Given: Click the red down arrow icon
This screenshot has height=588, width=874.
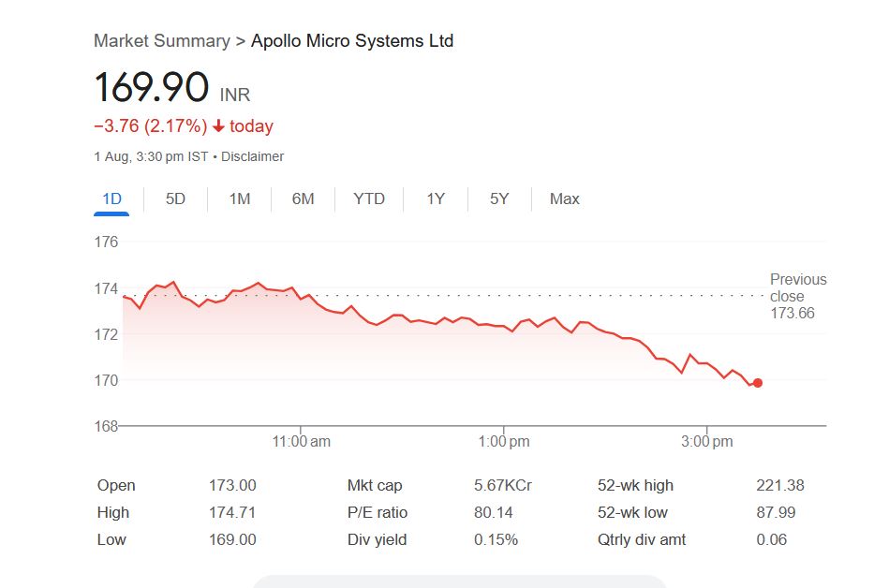Looking at the screenshot, I should click(218, 126).
